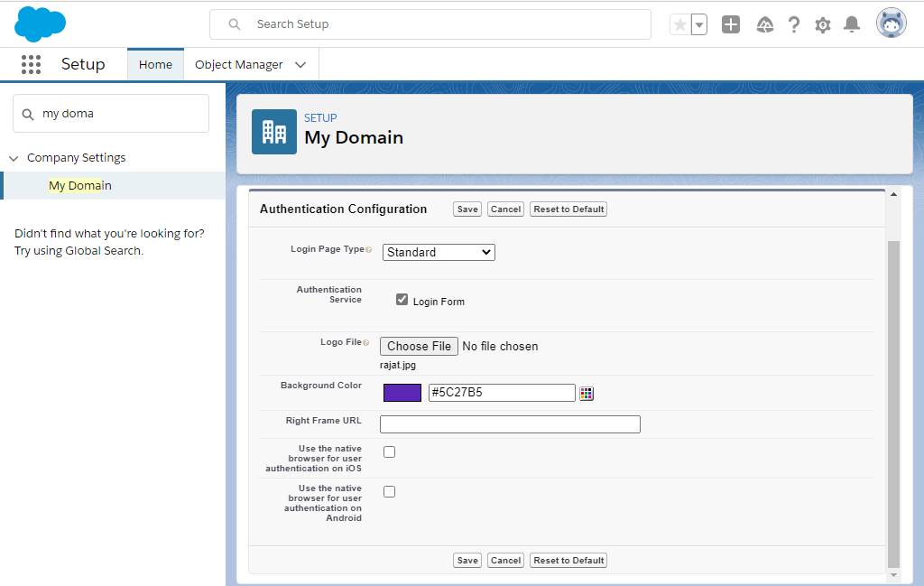
Task: Open Trailhead guidance center icon
Action: 764,24
